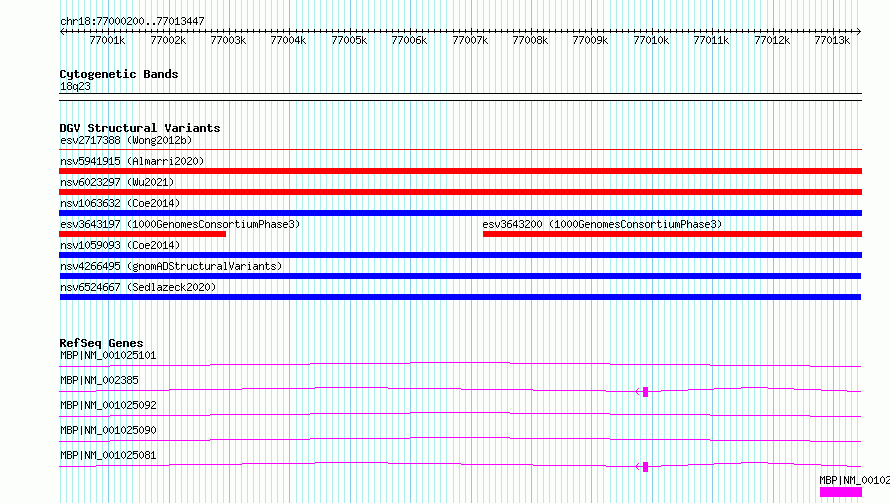Click the 77004k ruler tick label
890x503 pixels.
(288, 40)
